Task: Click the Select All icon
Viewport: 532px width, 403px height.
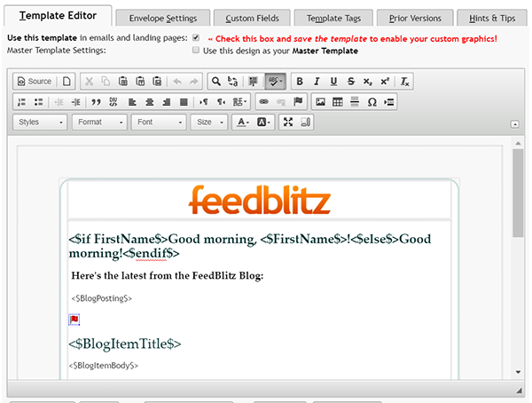Action: tap(253, 82)
